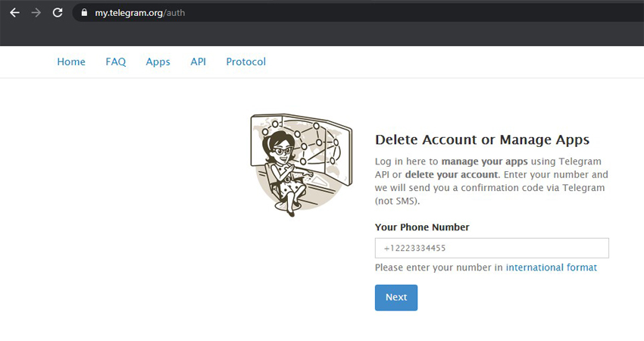Open the Protocol navigation link
The width and height of the screenshot is (644, 341).
point(245,62)
